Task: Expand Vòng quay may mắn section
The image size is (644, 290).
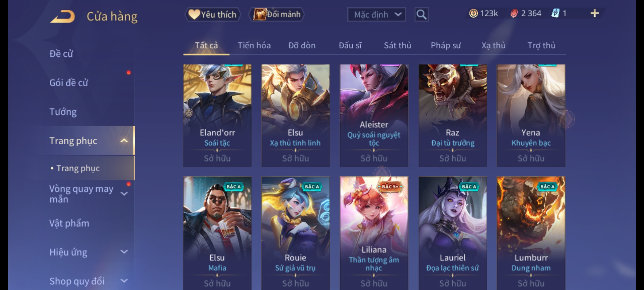Action: pyautogui.click(x=124, y=194)
